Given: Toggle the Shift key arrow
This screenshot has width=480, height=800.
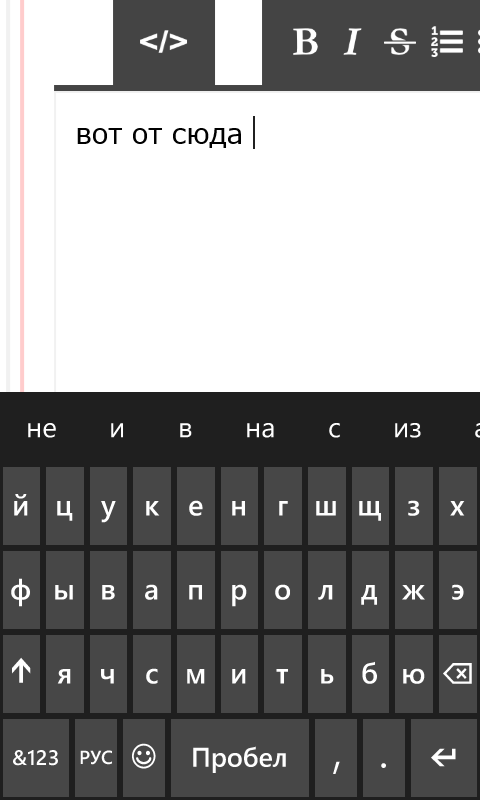Looking at the screenshot, I should coord(21,674).
